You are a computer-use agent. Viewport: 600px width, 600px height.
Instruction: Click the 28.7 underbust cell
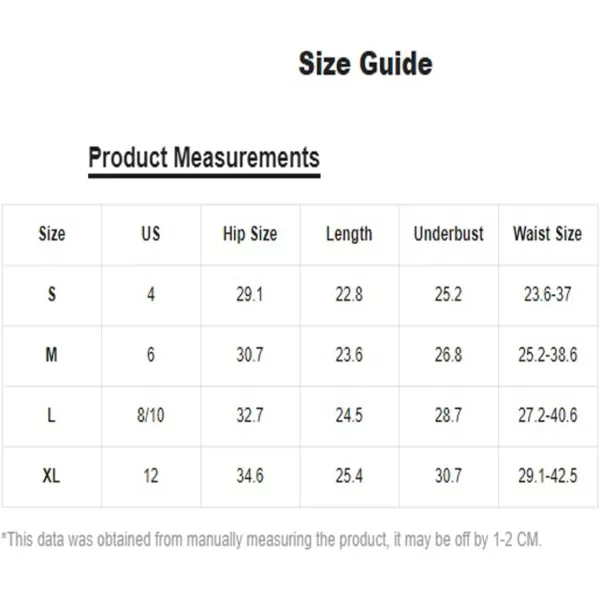pos(448,415)
